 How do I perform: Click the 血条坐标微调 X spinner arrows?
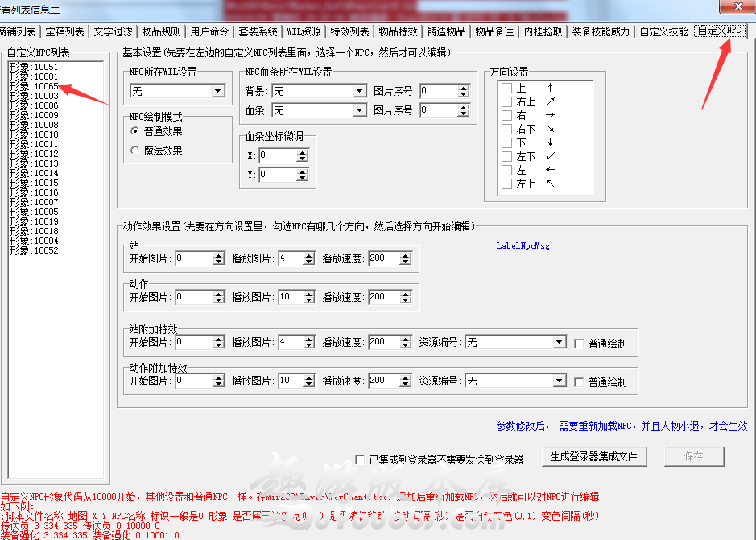pos(302,155)
